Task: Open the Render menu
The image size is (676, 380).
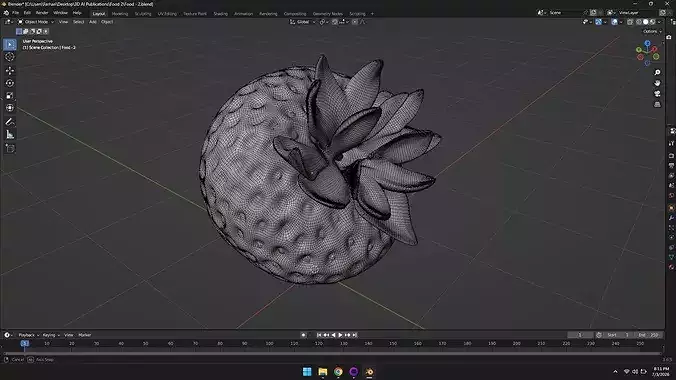Action: point(42,13)
